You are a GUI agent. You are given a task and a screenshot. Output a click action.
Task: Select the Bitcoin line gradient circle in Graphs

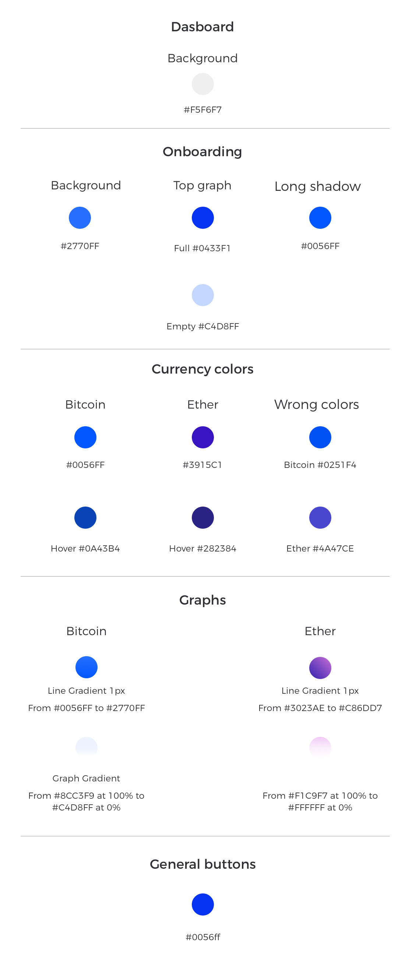(x=86, y=667)
